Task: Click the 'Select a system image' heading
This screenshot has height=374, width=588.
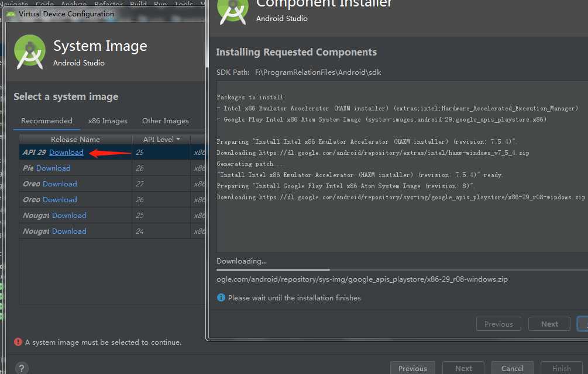Action: tap(66, 96)
